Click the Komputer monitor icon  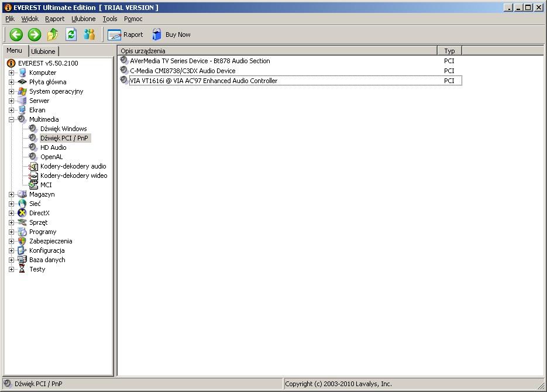22,73
